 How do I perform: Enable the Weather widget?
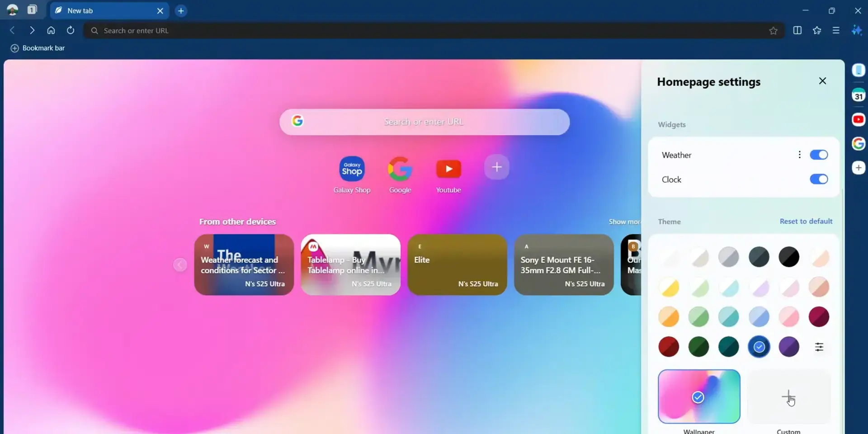(819, 155)
